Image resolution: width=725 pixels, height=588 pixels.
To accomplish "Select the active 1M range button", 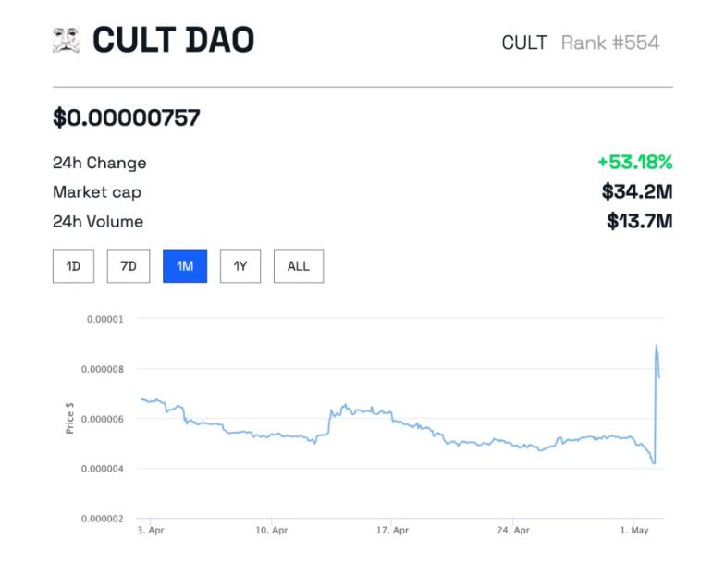I will (x=185, y=266).
